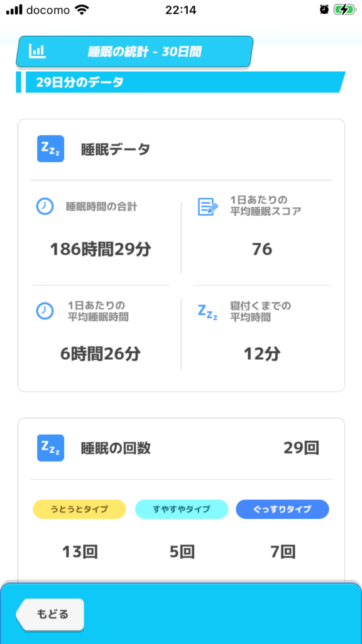The image size is (362, 644).
Task: Click the 186時間29分 total sleep value
Action: (x=101, y=249)
